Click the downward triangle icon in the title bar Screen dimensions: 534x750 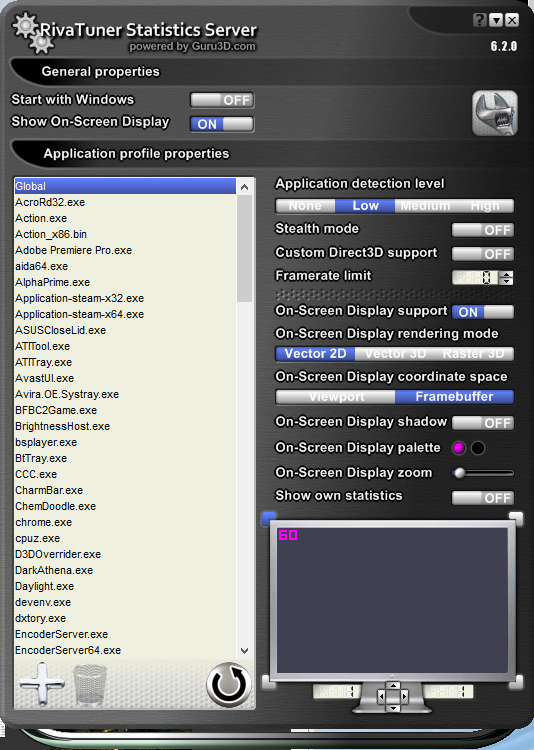pyautogui.click(x=496, y=20)
